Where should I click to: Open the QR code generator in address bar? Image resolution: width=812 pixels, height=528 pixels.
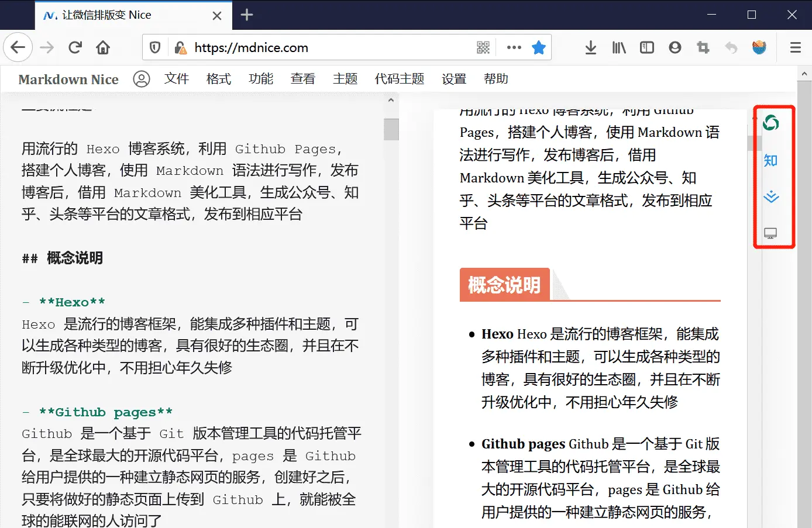[x=483, y=47]
